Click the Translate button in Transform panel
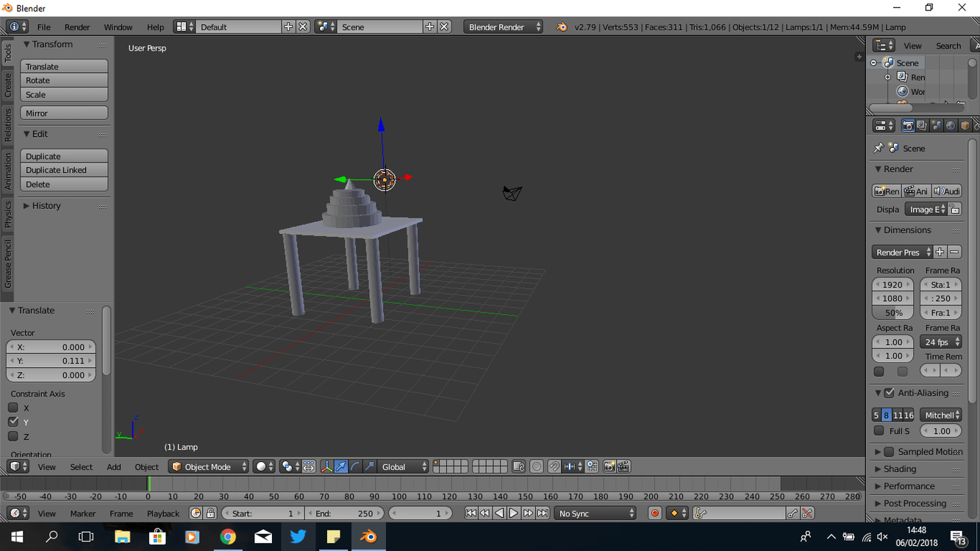980x551 pixels. [x=64, y=66]
